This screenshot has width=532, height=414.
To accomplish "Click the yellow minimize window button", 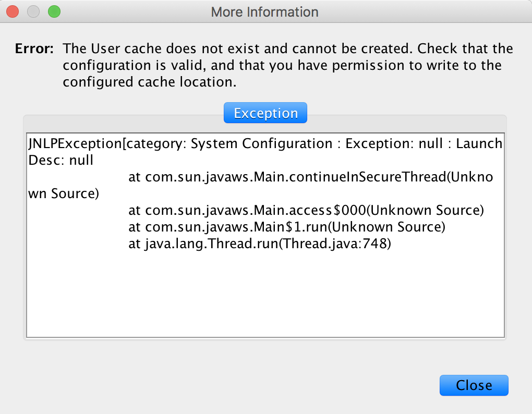I will [33, 11].
